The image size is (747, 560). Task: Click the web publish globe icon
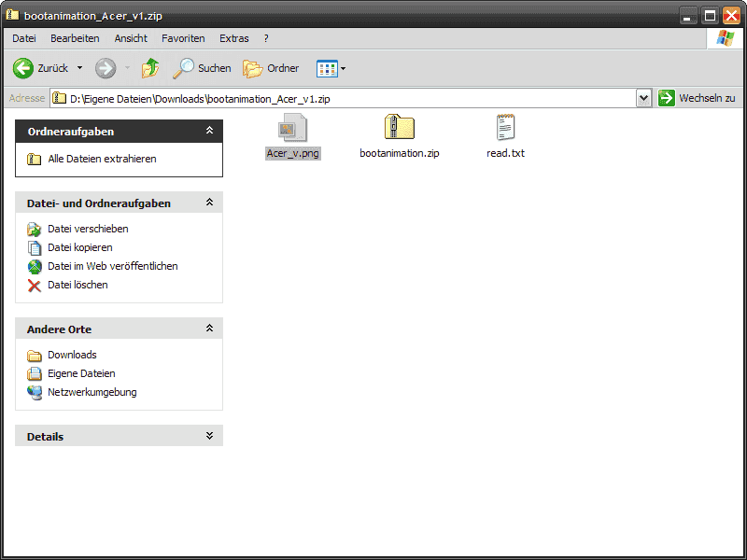[35, 267]
